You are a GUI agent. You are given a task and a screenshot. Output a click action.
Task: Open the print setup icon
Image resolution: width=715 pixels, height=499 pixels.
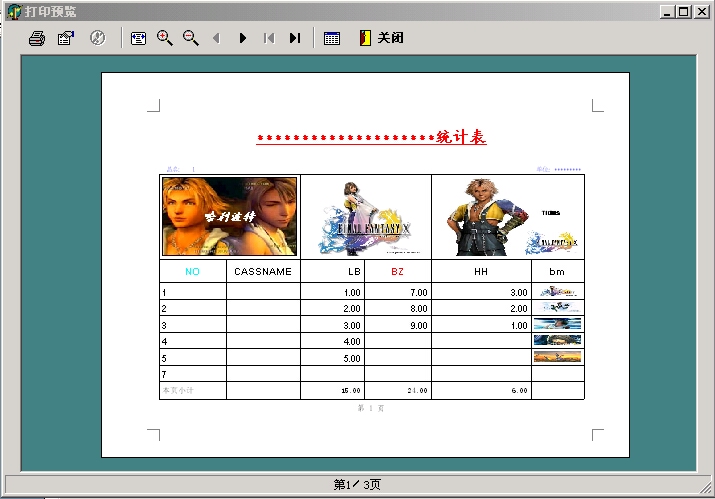point(66,38)
